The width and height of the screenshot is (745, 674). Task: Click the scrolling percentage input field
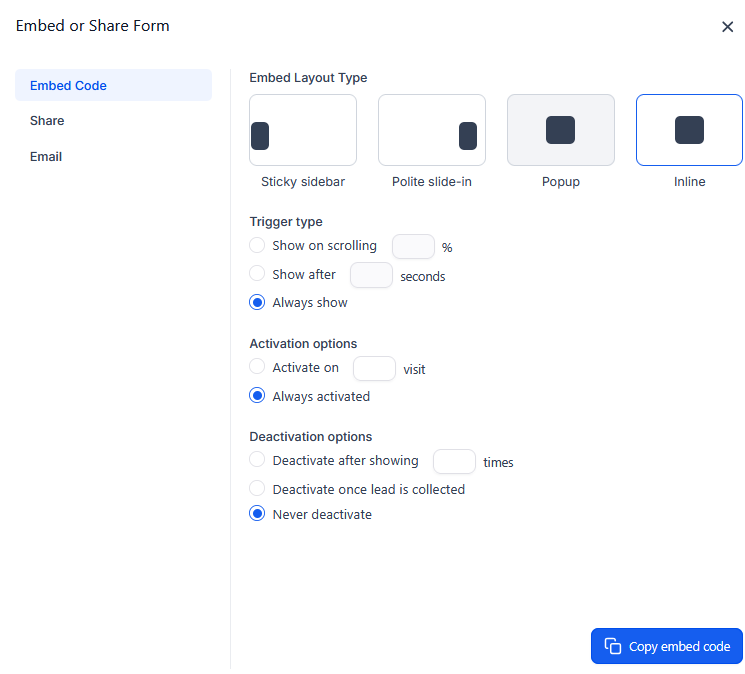tap(413, 246)
